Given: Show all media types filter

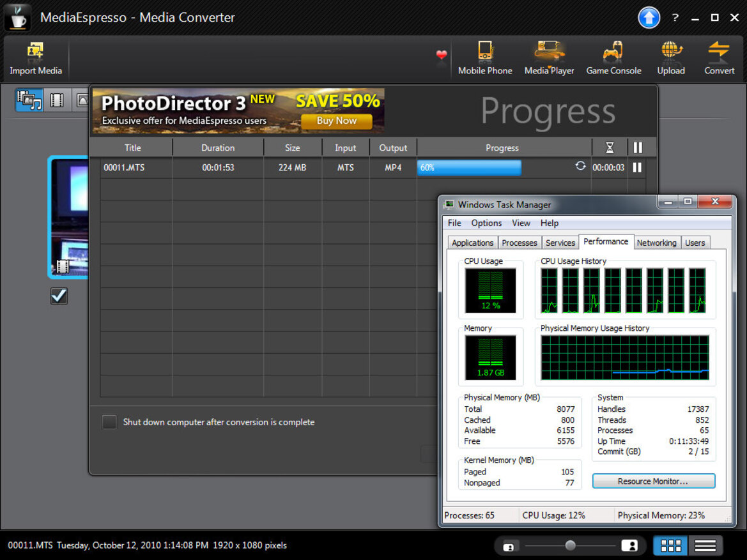Looking at the screenshot, I should tap(29, 100).
